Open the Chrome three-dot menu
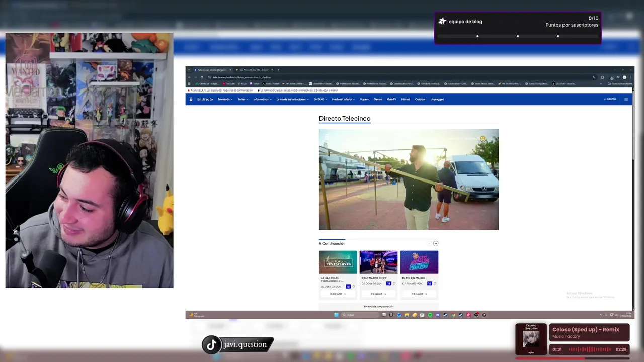 point(631,77)
